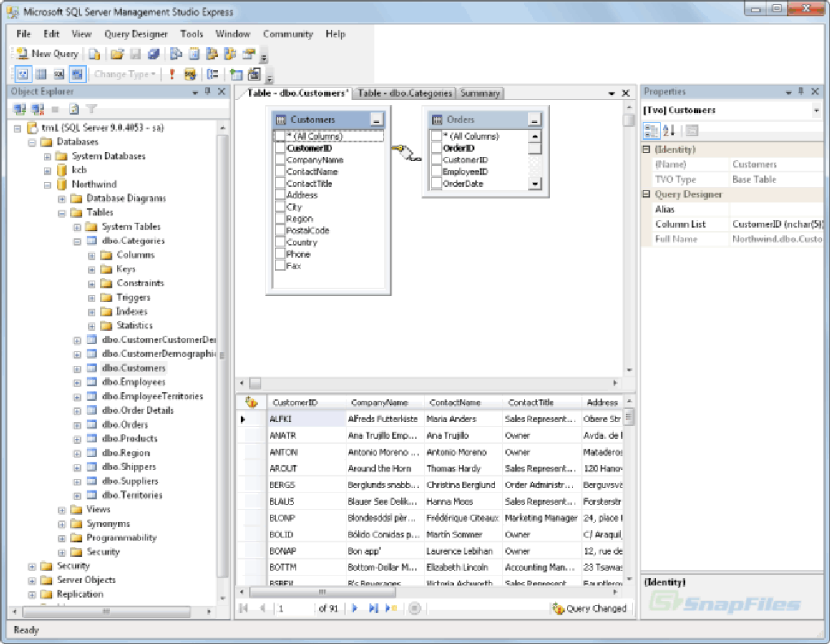Execute SQL with the red exclamation icon
830x644 pixels.
tap(172, 74)
